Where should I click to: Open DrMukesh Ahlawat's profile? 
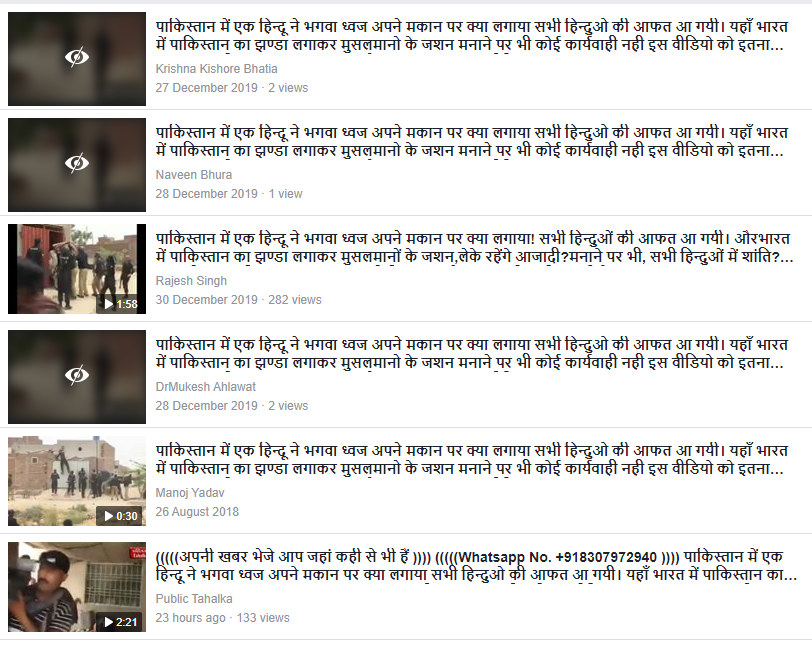(x=206, y=387)
